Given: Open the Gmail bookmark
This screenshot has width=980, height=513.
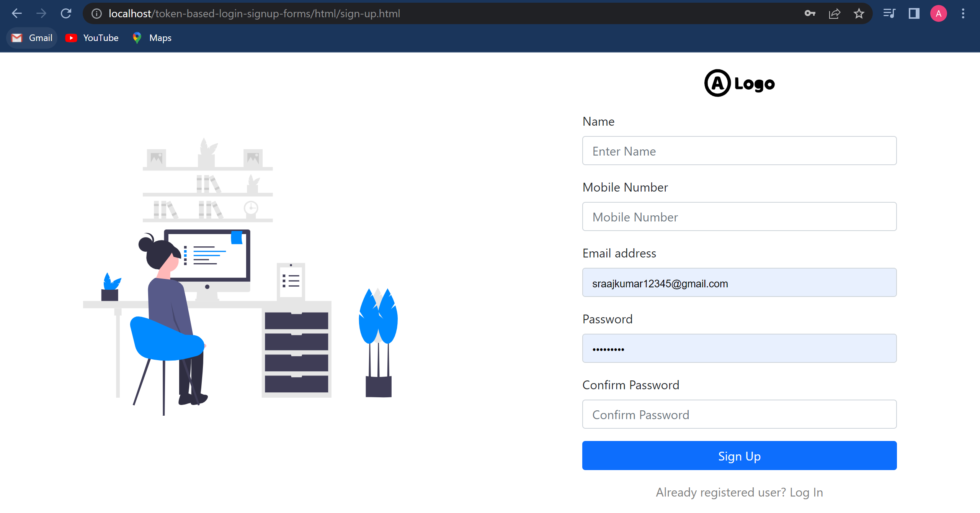Looking at the screenshot, I should pos(32,38).
